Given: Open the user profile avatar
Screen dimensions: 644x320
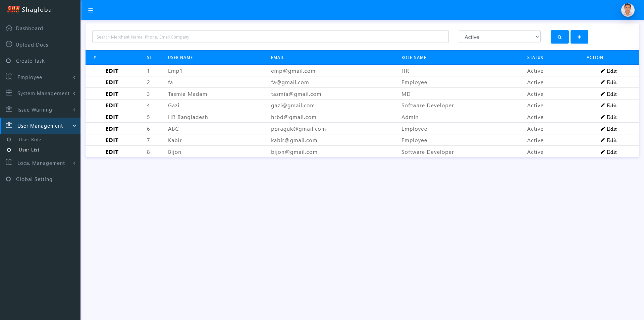Looking at the screenshot, I should (x=628, y=10).
